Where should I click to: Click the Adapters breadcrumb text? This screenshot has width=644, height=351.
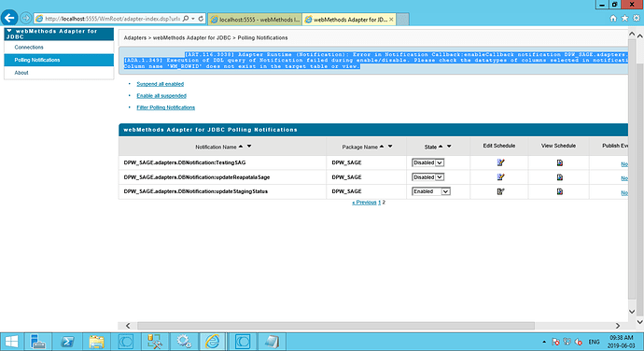tap(134, 38)
